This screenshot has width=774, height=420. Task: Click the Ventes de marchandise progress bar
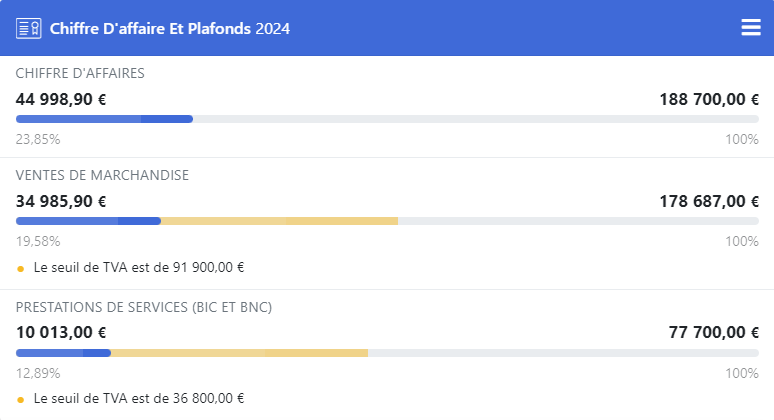pos(387,221)
